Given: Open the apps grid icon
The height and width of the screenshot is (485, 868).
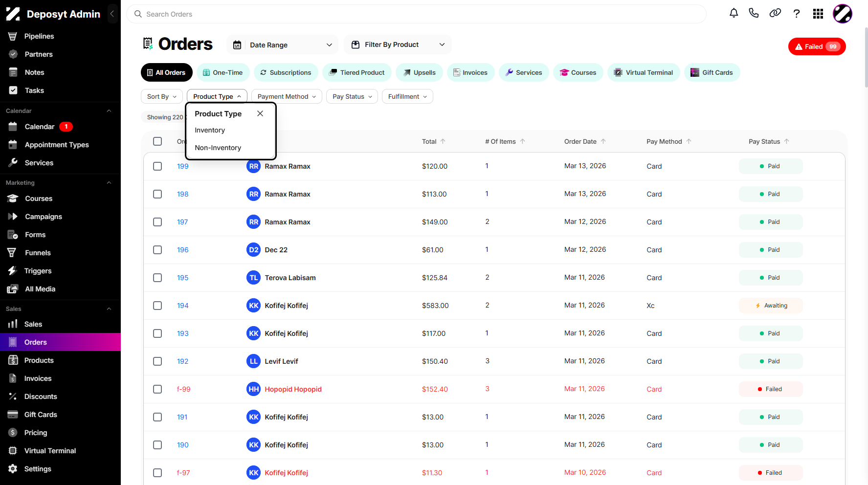Looking at the screenshot, I should click(x=818, y=14).
